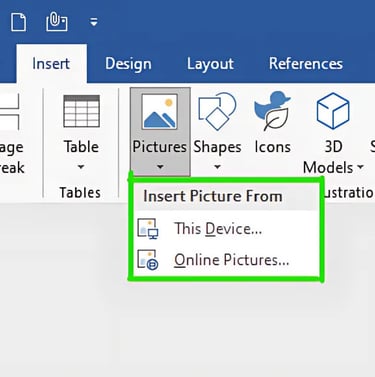Screen dimensions: 375x377
Task: Click the This Device picture icon
Action: click(148, 229)
